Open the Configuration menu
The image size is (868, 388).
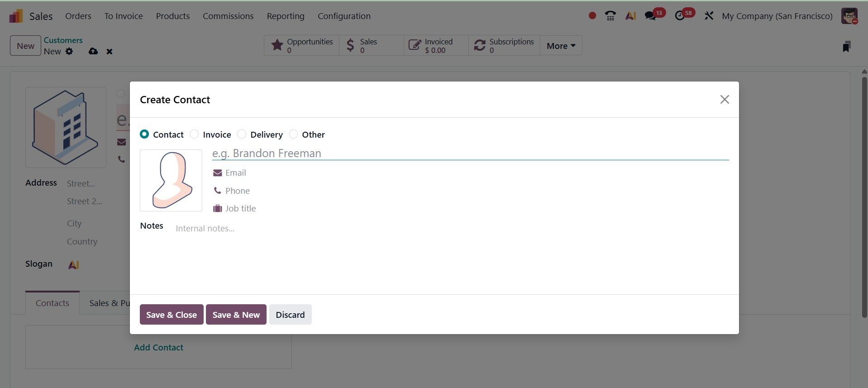344,16
